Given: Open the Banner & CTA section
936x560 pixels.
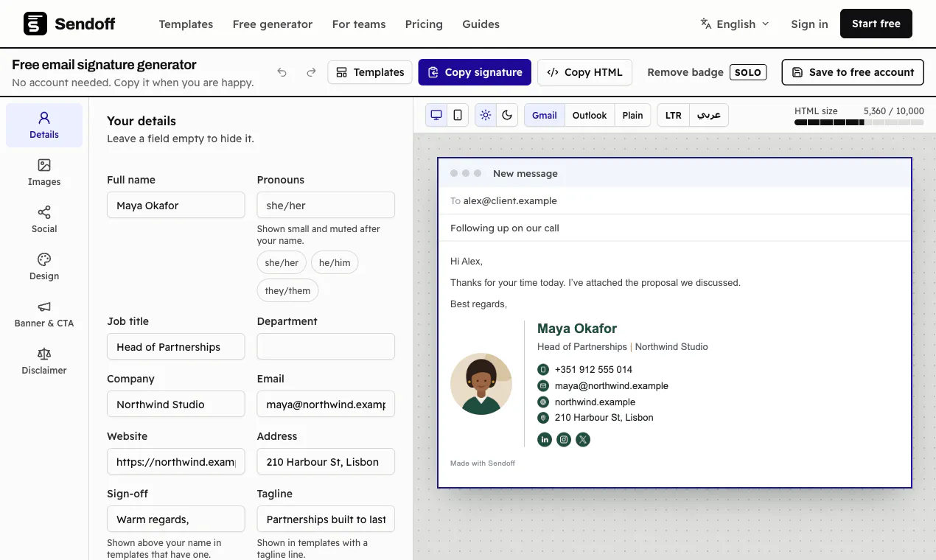Looking at the screenshot, I should pyautogui.click(x=44, y=314).
